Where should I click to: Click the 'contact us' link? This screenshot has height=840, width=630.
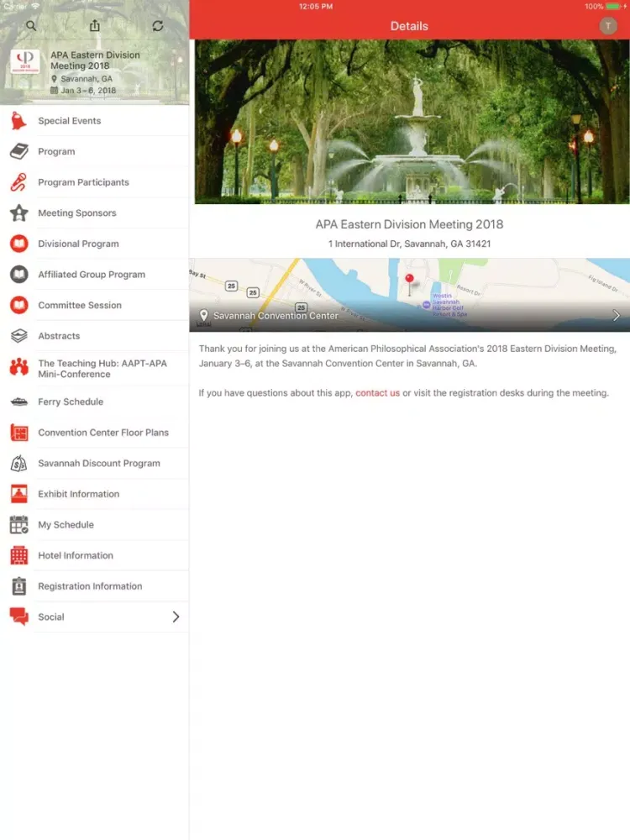[x=378, y=392]
